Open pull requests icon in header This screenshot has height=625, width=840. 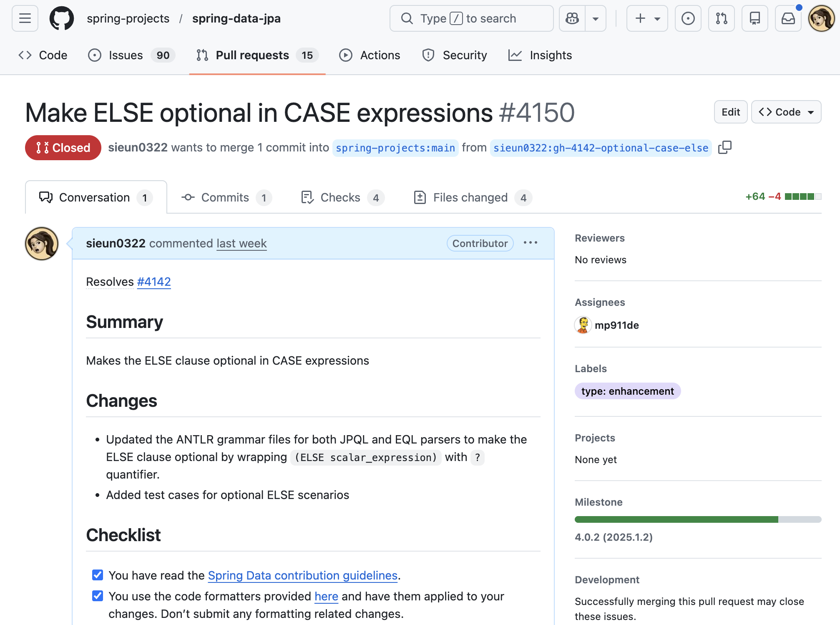pos(721,18)
